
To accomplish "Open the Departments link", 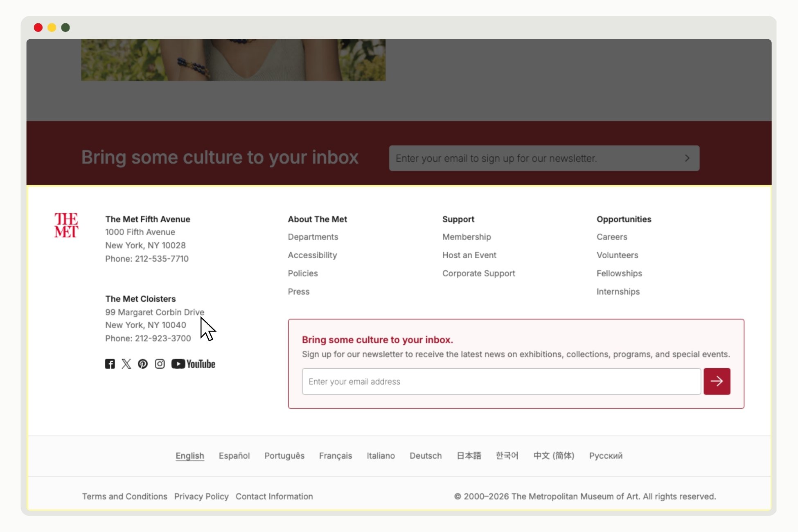I will point(313,237).
